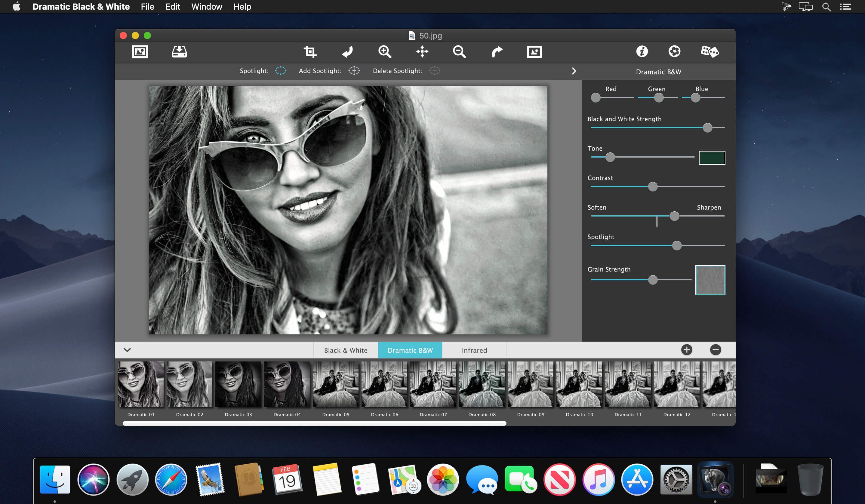This screenshot has width=865, height=504.
Task: Click the dice randomize icon
Action: pos(710,52)
